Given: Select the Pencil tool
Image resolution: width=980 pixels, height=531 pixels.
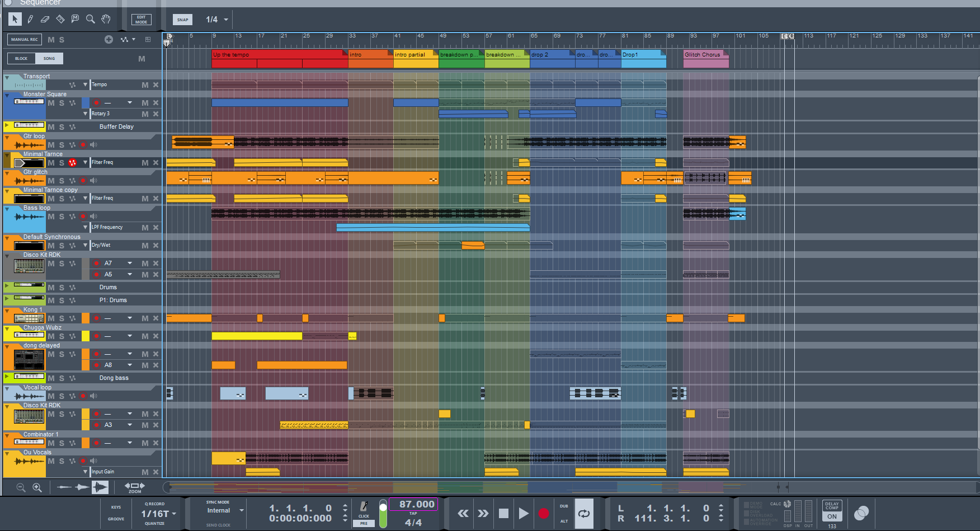Looking at the screenshot, I should 30,19.
